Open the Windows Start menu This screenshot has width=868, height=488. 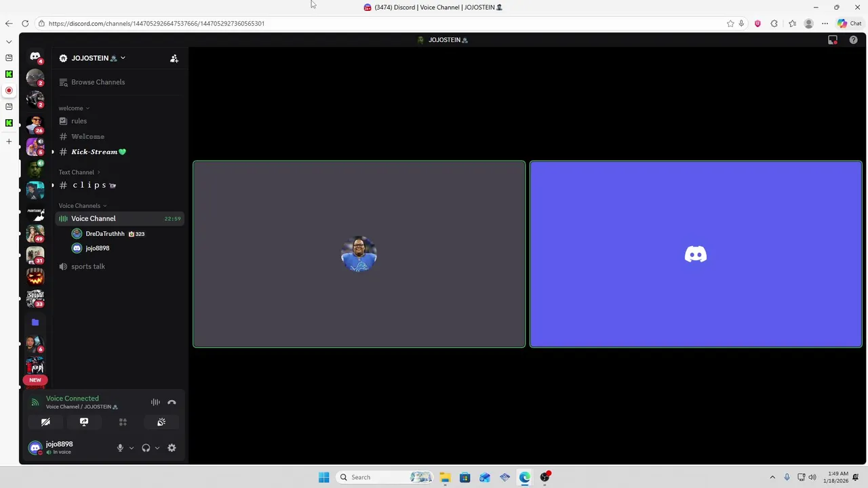323,477
